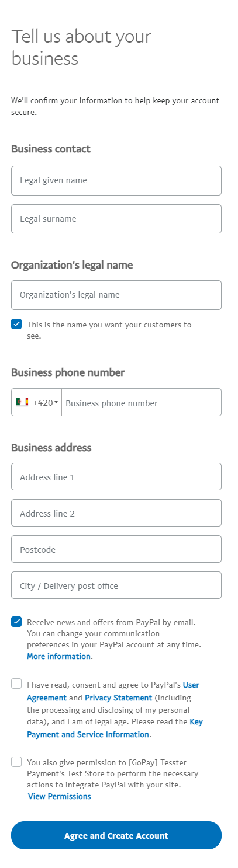Click the View Permissions link
Image resolution: width=238 pixels, height=868 pixels.
(x=60, y=796)
